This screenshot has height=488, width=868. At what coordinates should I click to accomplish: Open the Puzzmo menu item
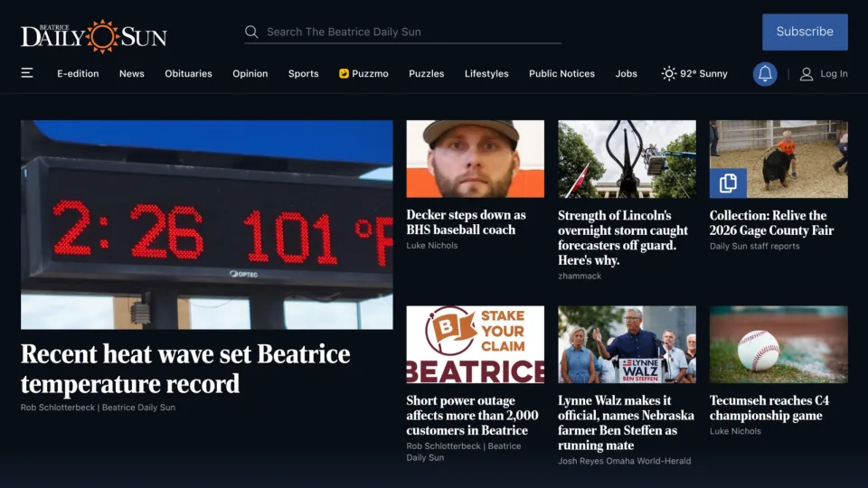coord(363,73)
